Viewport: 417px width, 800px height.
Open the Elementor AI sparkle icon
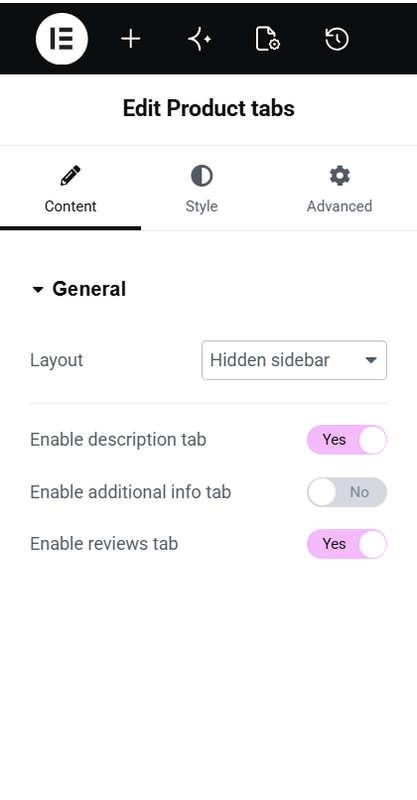tap(199, 39)
